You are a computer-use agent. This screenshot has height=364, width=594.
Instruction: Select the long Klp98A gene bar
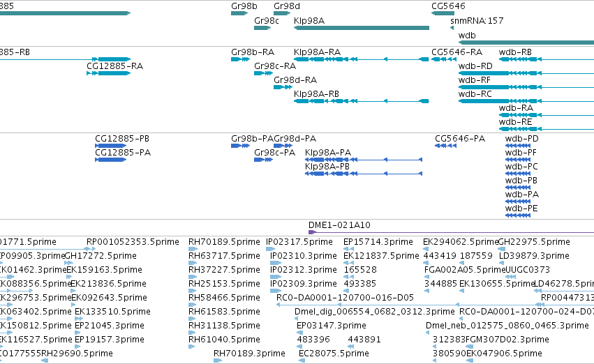click(362, 28)
